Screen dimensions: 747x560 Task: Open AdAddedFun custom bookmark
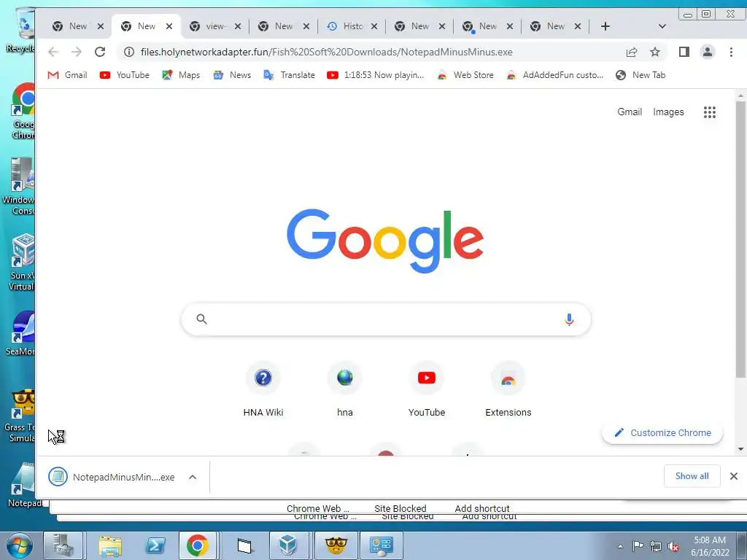coord(555,75)
